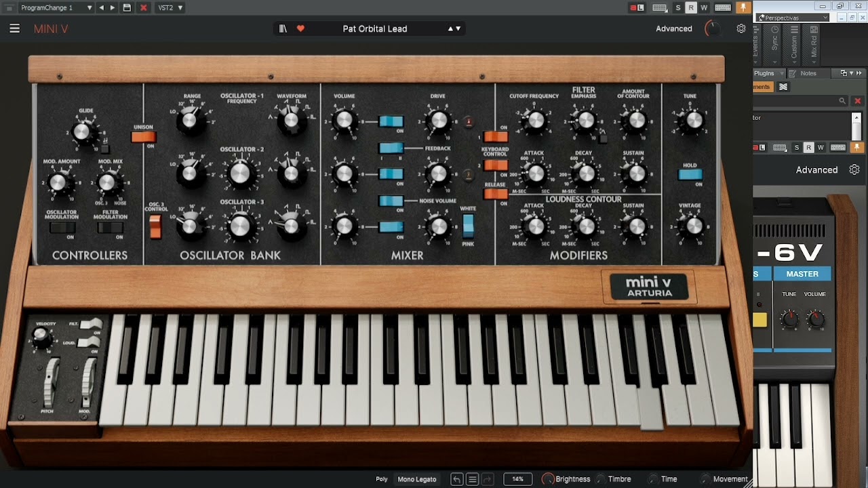
Task: Open the preset browser library icon
Action: (283, 28)
